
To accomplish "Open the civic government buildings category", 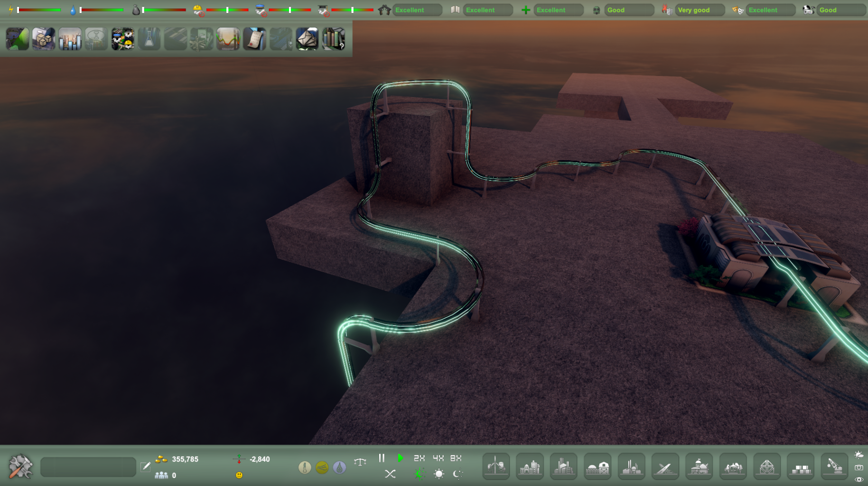I will pyautogui.click(x=699, y=467).
